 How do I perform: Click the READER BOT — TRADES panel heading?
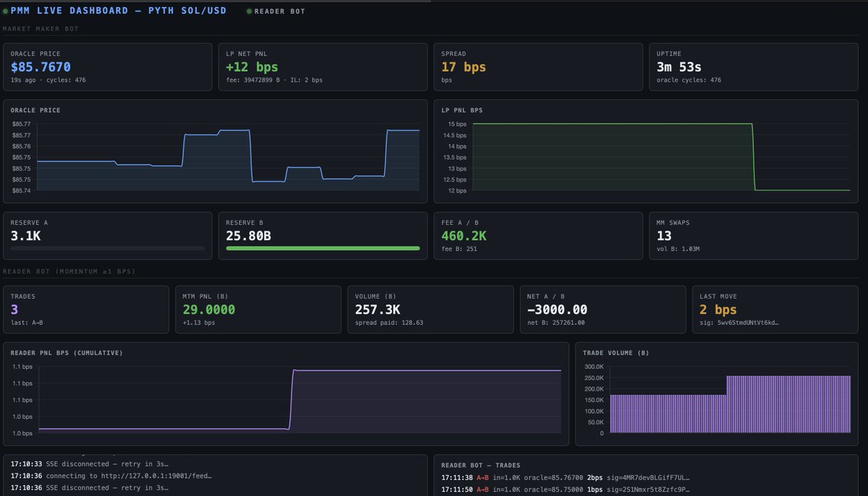click(x=480, y=465)
